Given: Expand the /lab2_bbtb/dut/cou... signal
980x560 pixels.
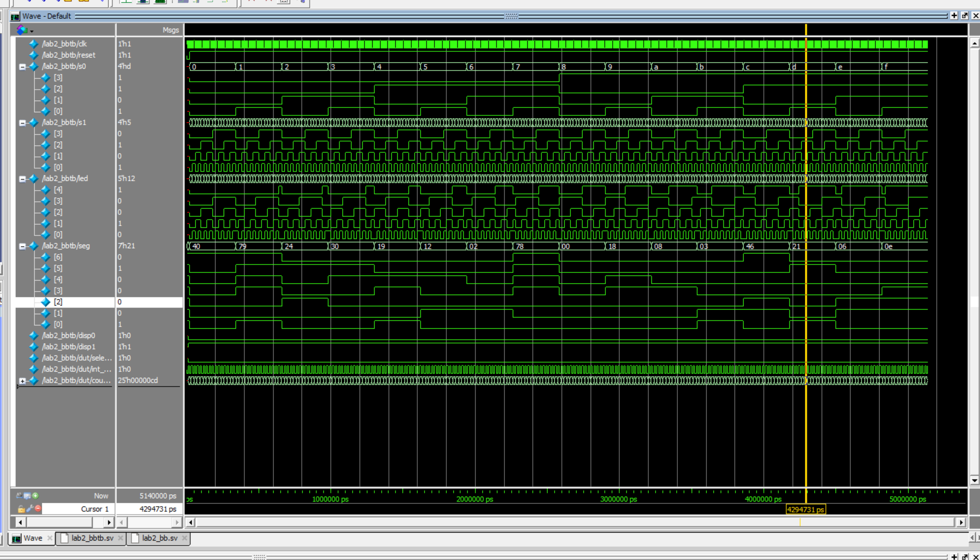Looking at the screenshot, I should point(22,381).
